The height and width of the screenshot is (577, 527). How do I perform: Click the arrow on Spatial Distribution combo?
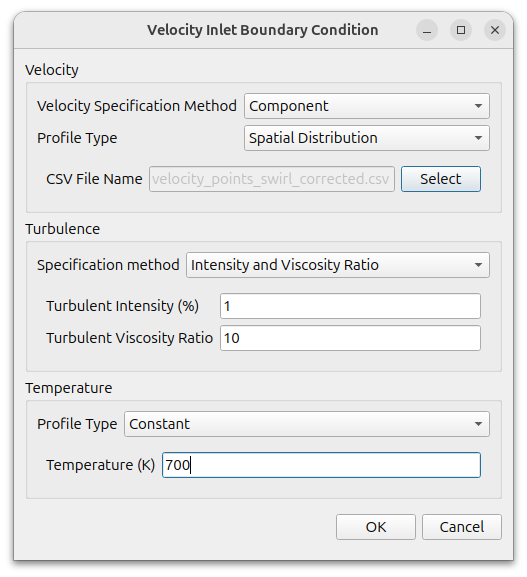coord(478,138)
